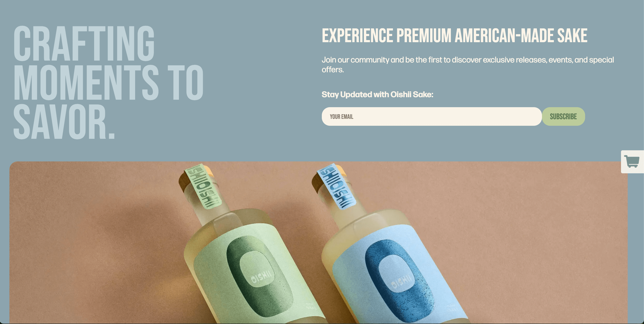Click the Join our community paragraph

coord(468,64)
